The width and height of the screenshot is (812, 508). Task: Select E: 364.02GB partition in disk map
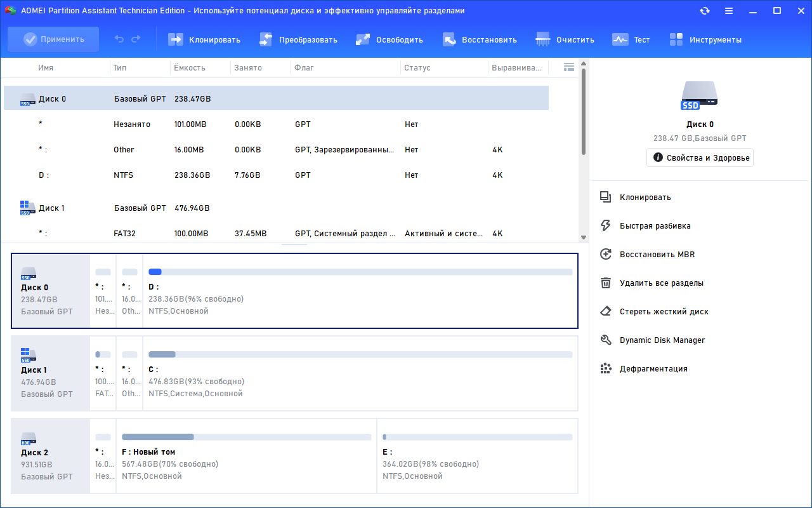coord(477,456)
